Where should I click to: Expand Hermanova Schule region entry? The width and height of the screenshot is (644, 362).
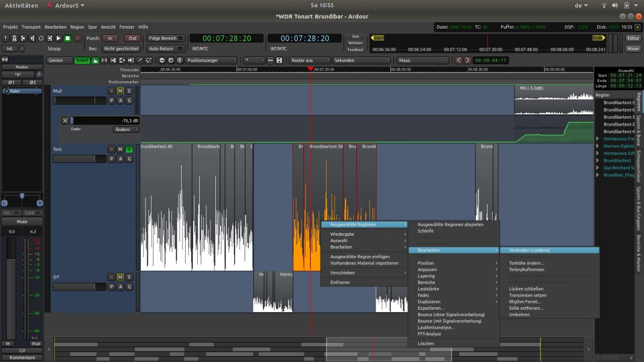(x=597, y=153)
